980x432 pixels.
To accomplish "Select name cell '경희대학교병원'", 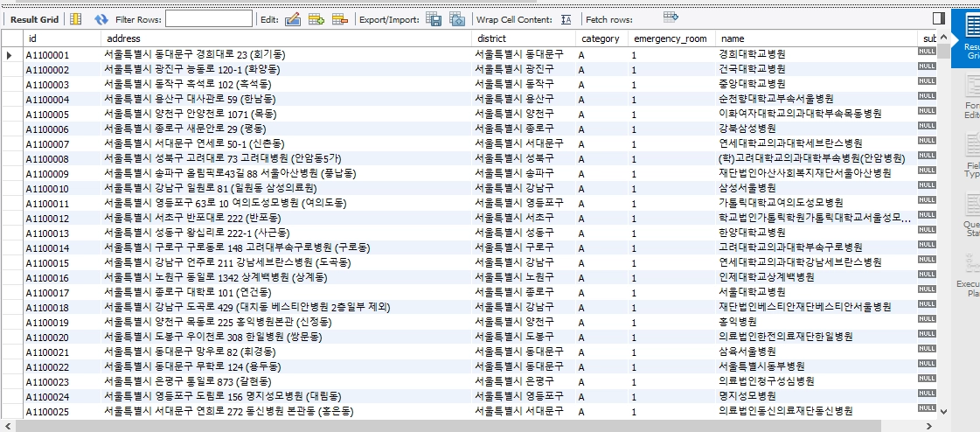I will point(817,55).
